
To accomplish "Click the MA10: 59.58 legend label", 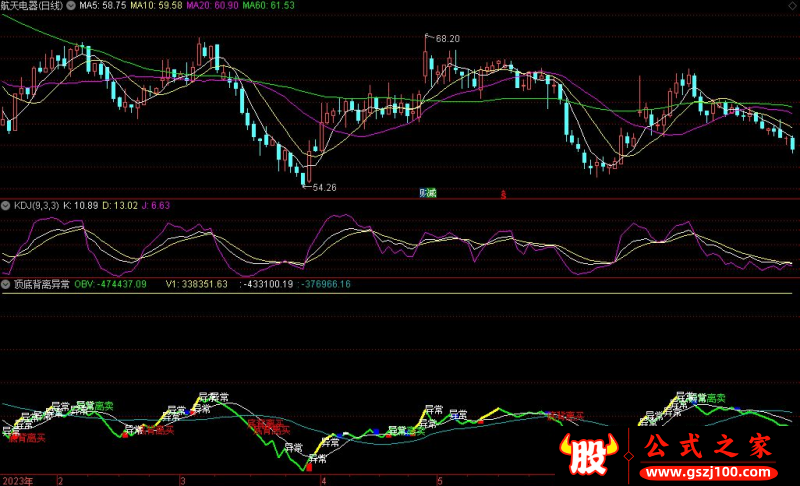I will 160,6.
